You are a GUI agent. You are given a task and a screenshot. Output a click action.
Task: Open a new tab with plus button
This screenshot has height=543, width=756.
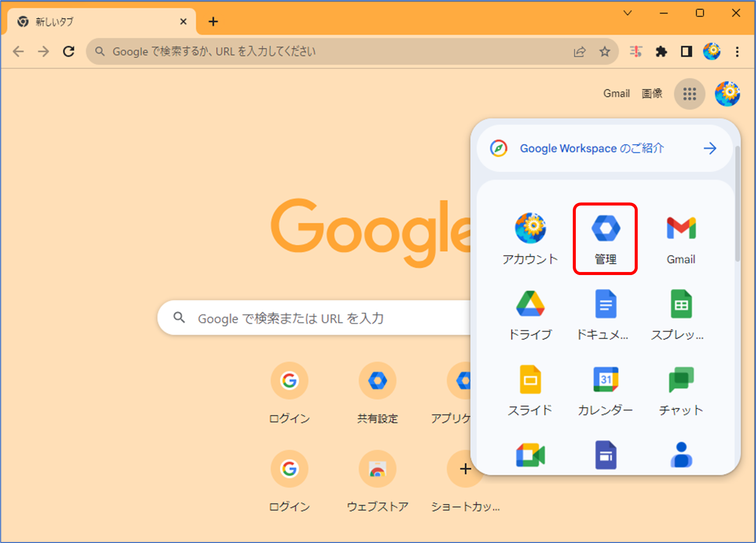(213, 22)
